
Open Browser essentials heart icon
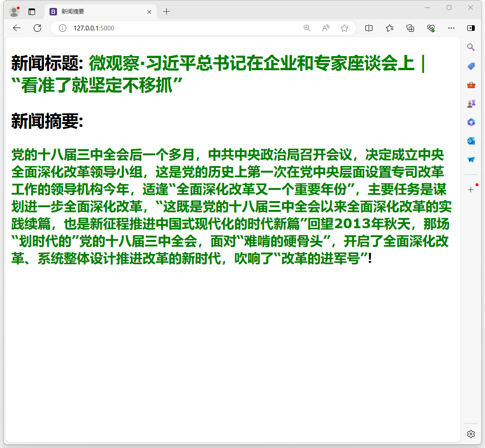coord(431,28)
